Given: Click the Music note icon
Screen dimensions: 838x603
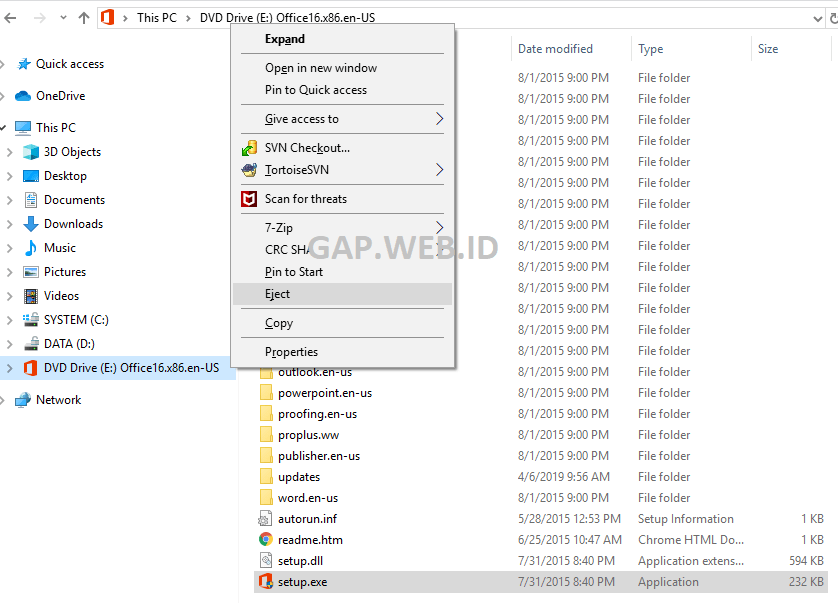Looking at the screenshot, I should (31, 248).
